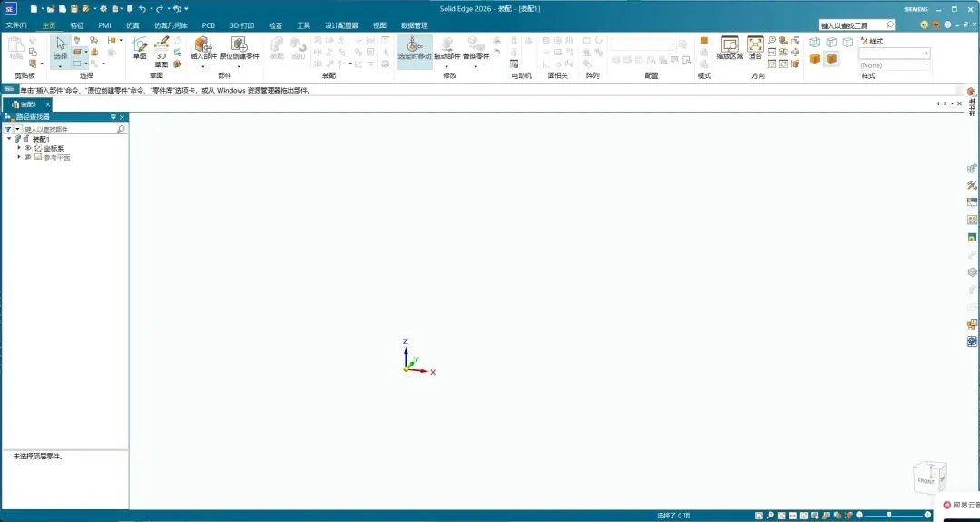
Task: Click the filter funnel icon in 路径查找器
Action: 7,129
